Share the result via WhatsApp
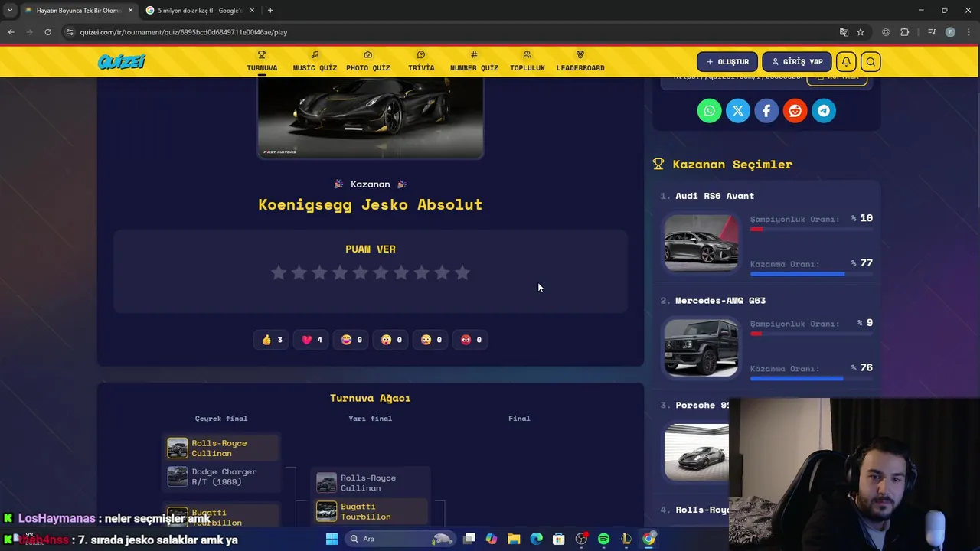 709,111
